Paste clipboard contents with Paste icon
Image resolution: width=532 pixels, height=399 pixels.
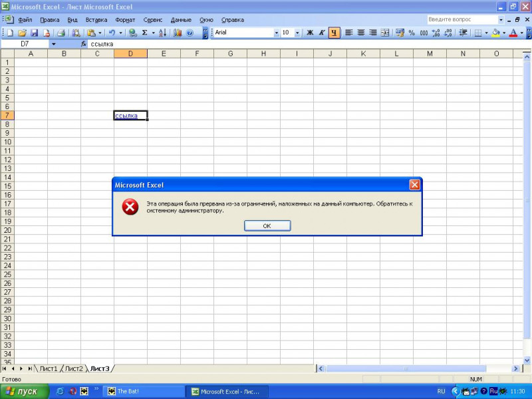tap(91, 33)
